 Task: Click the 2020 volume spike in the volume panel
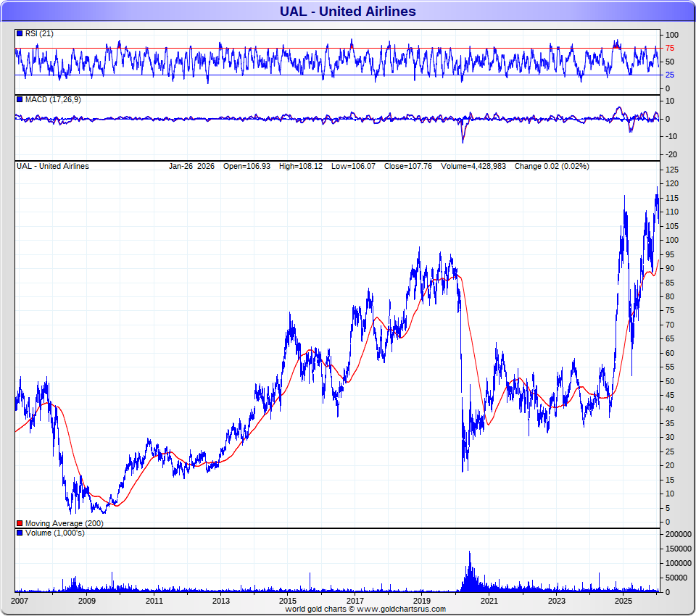click(470, 572)
